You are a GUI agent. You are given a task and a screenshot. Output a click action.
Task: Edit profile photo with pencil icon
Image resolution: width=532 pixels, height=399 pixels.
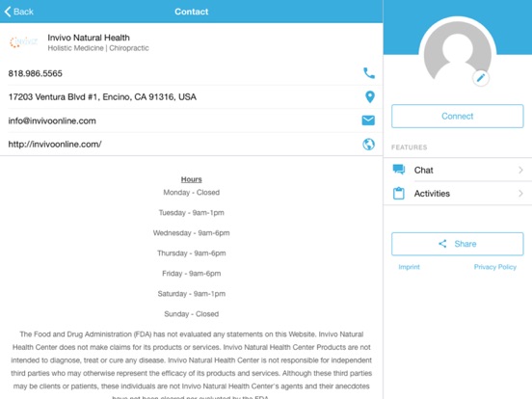481,78
